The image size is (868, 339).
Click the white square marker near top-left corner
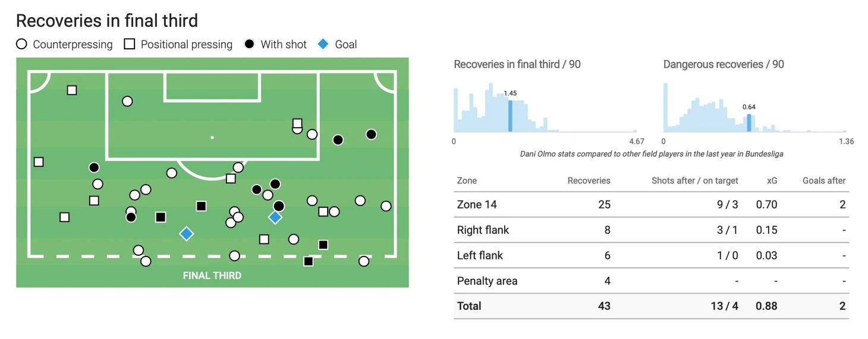pos(72,90)
